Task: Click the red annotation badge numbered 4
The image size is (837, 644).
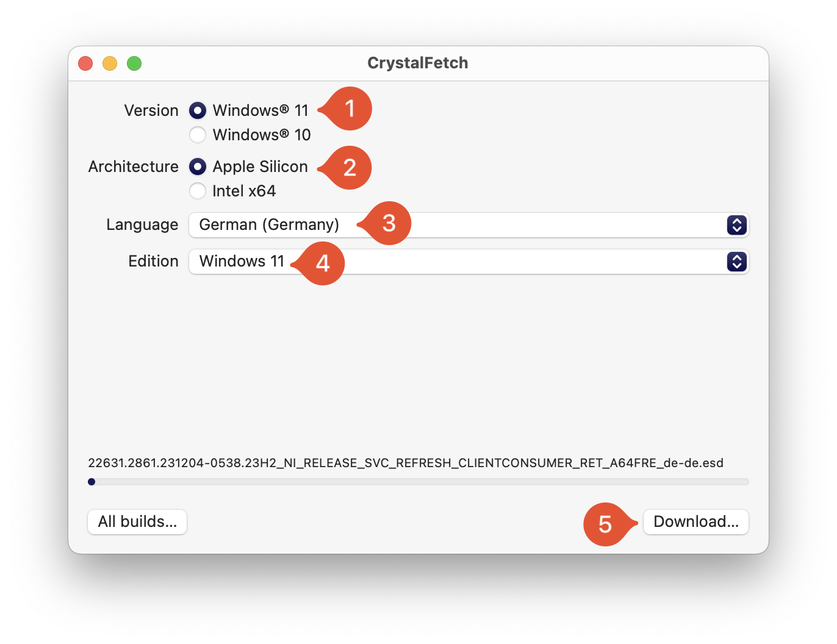Action: coord(323,263)
